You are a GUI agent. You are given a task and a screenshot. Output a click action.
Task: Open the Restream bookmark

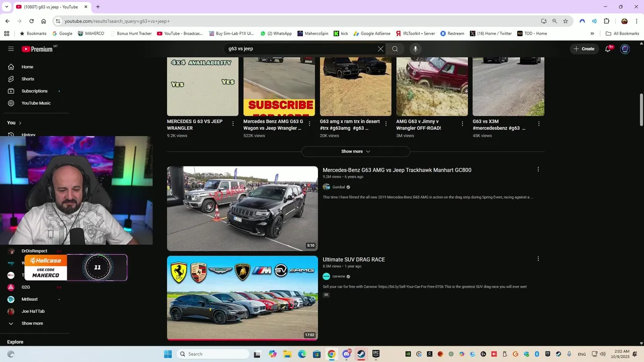452,34
